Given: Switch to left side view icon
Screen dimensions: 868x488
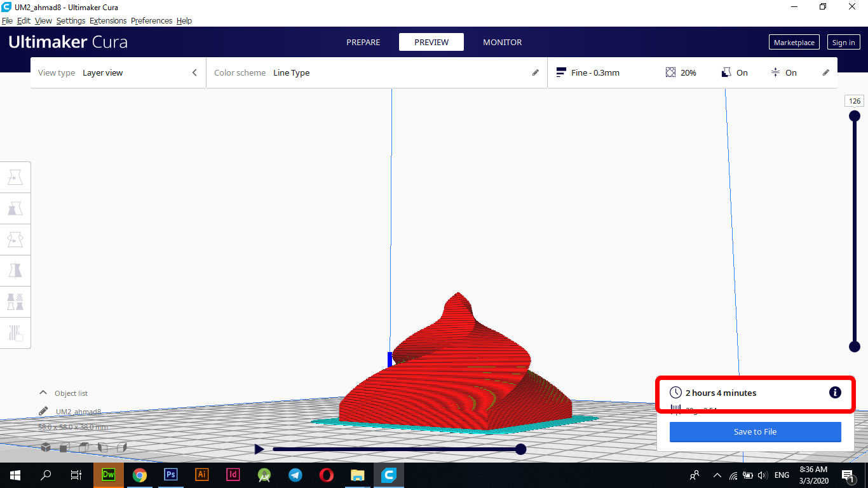Looking at the screenshot, I should [x=102, y=447].
